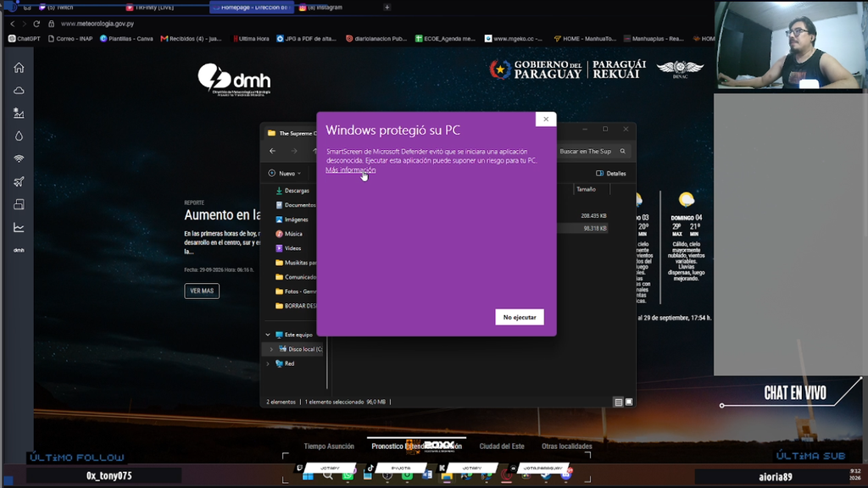The width and height of the screenshot is (868, 488).
Task: Open Música in Explorer sidebar
Action: pyautogui.click(x=289, y=234)
